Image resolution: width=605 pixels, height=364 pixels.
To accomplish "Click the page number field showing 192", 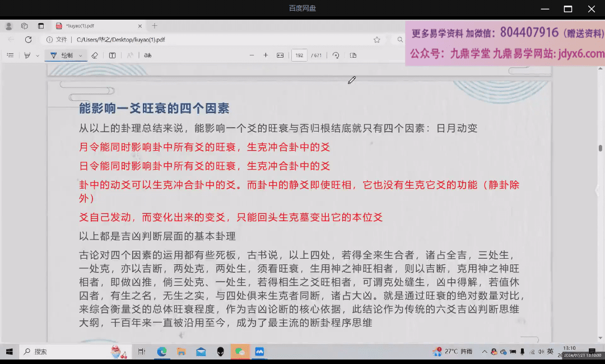I will [x=299, y=55].
